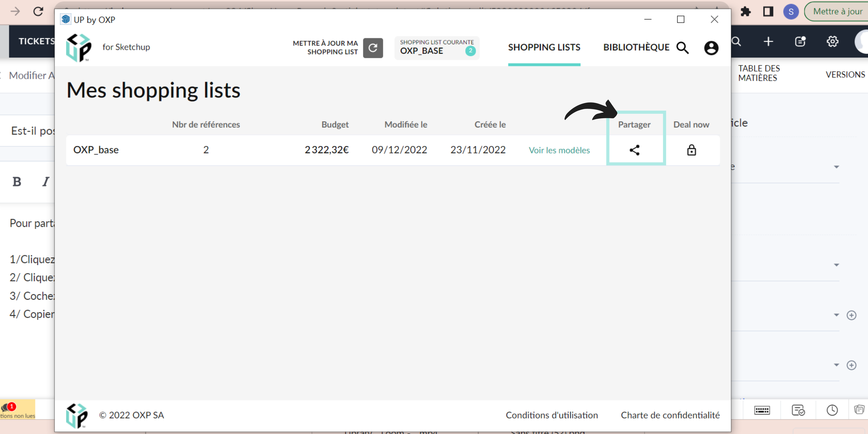Click the Modifiée le column header
868x434 pixels.
[406, 125]
